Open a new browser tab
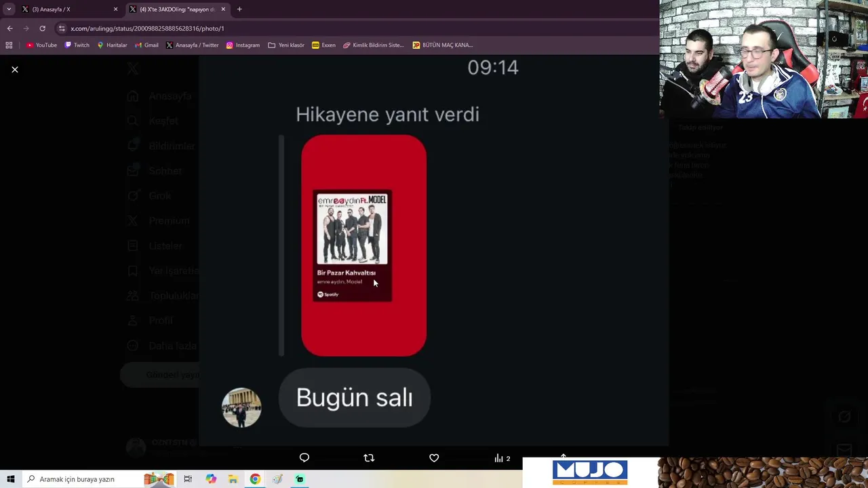 pyautogui.click(x=239, y=9)
